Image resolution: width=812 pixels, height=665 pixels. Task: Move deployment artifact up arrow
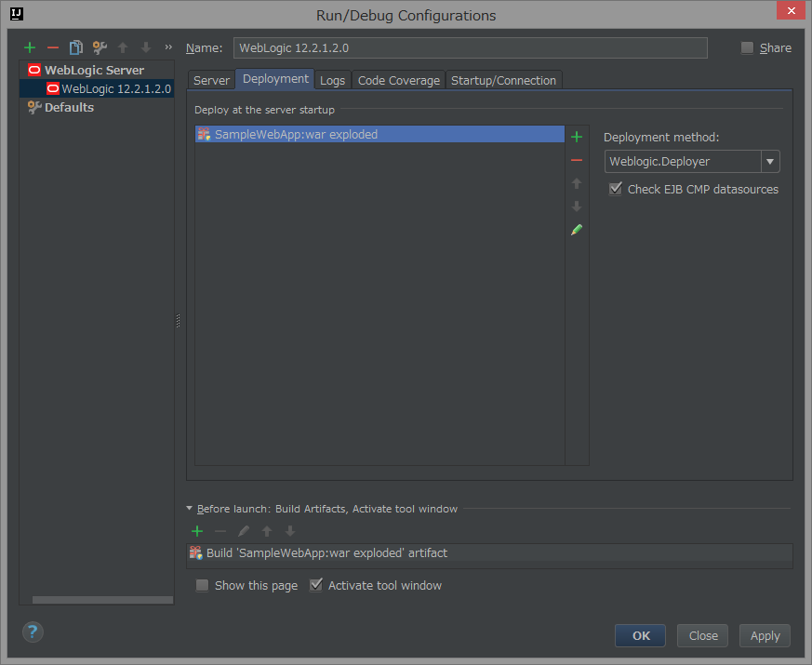577,183
